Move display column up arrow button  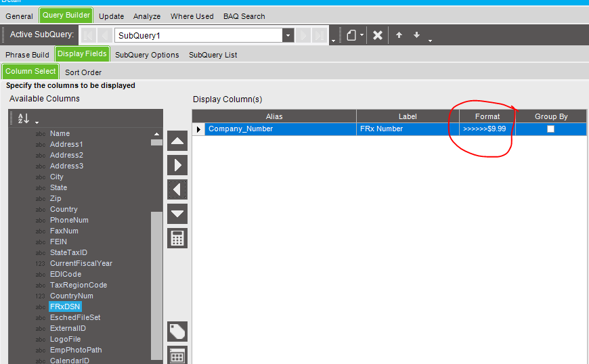pyautogui.click(x=177, y=141)
